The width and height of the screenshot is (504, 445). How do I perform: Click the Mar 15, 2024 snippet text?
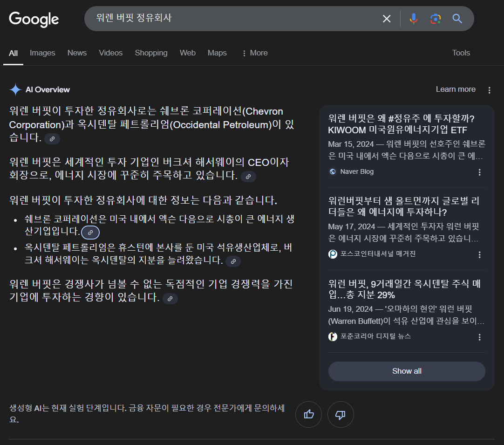click(x=407, y=150)
